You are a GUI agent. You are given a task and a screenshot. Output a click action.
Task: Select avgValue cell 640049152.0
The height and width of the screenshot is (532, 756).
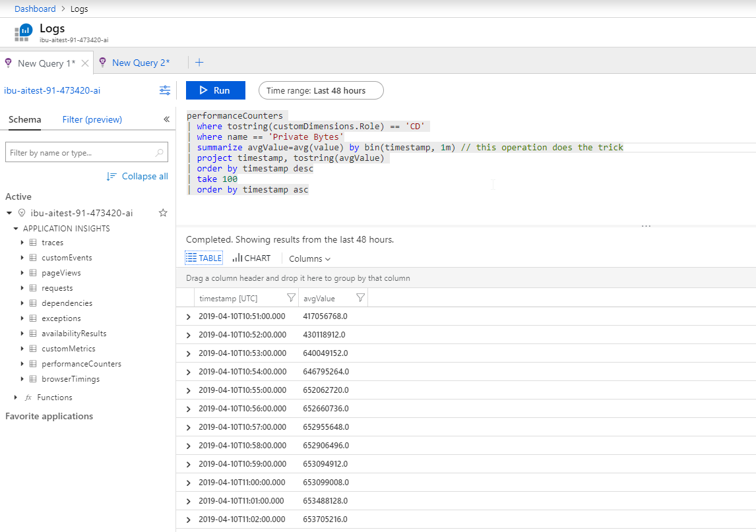tap(325, 353)
